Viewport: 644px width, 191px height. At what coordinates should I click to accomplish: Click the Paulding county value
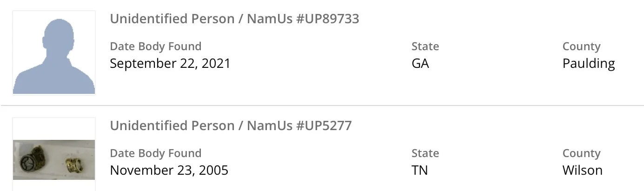point(589,63)
